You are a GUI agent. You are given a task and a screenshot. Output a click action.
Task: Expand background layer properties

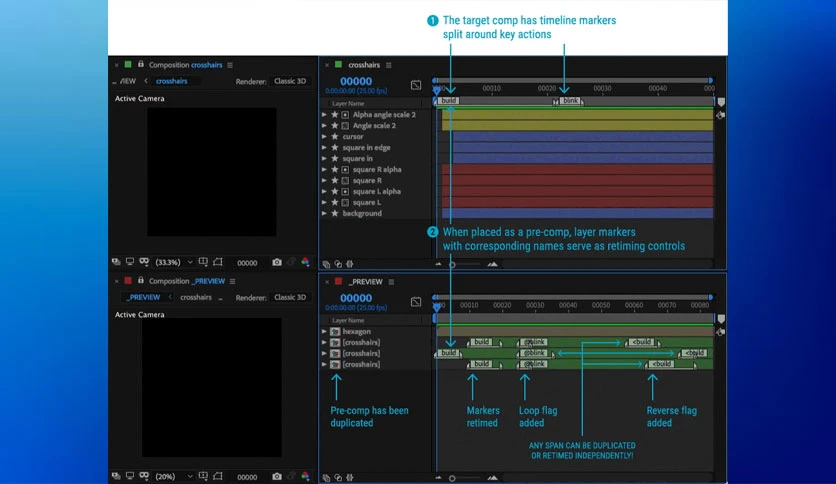324,213
